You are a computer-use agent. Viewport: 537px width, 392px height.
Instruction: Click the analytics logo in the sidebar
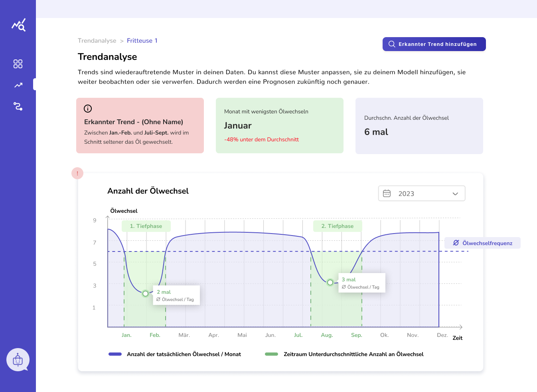pyautogui.click(x=18, y=25)
